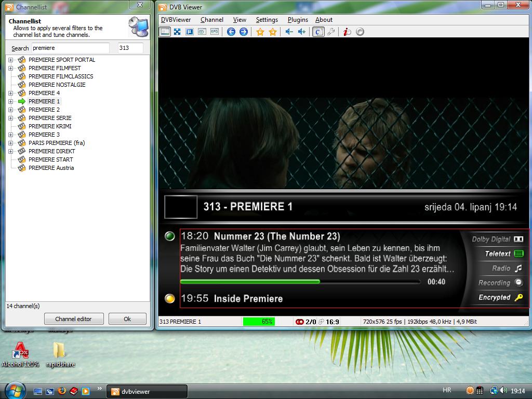The height and width of the screenshot is (399, 532).
Task: Focus the Search field containing 'premiere'
Action: (x=71, y=48)
